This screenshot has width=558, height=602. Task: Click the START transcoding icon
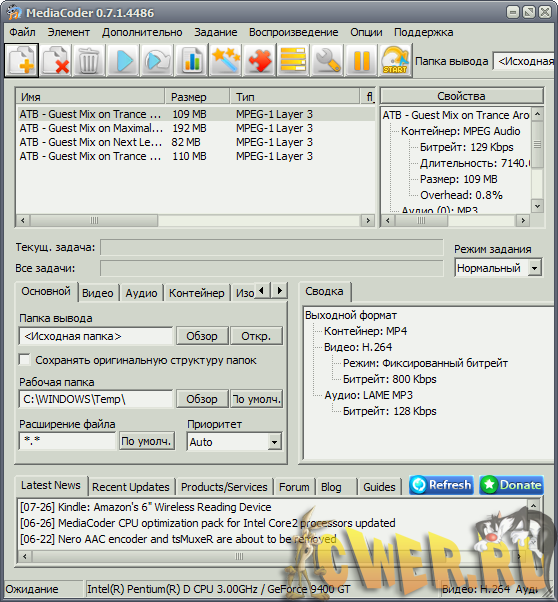click(x=396, y=60)
